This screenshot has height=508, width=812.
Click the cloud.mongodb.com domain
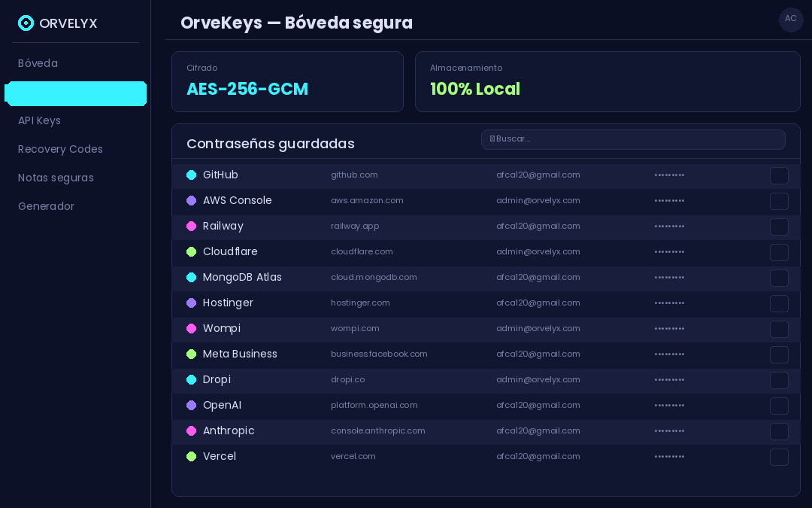374,277
